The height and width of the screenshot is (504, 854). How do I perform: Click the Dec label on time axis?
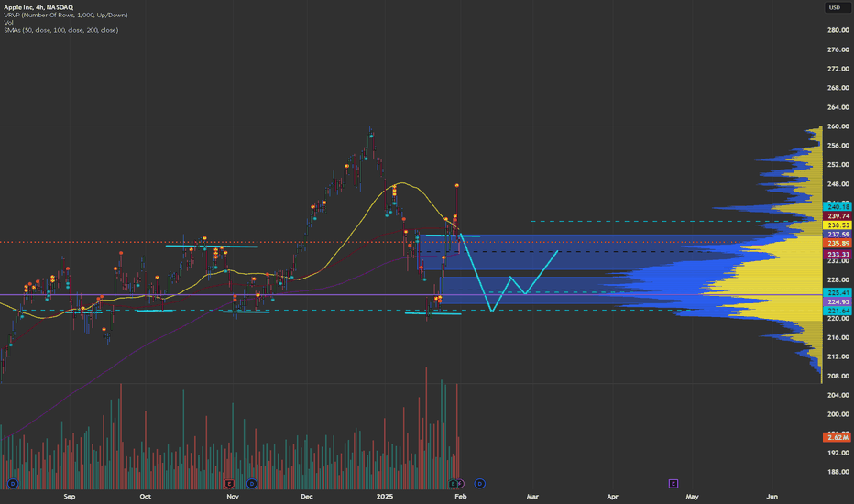[x=307, y=497]
